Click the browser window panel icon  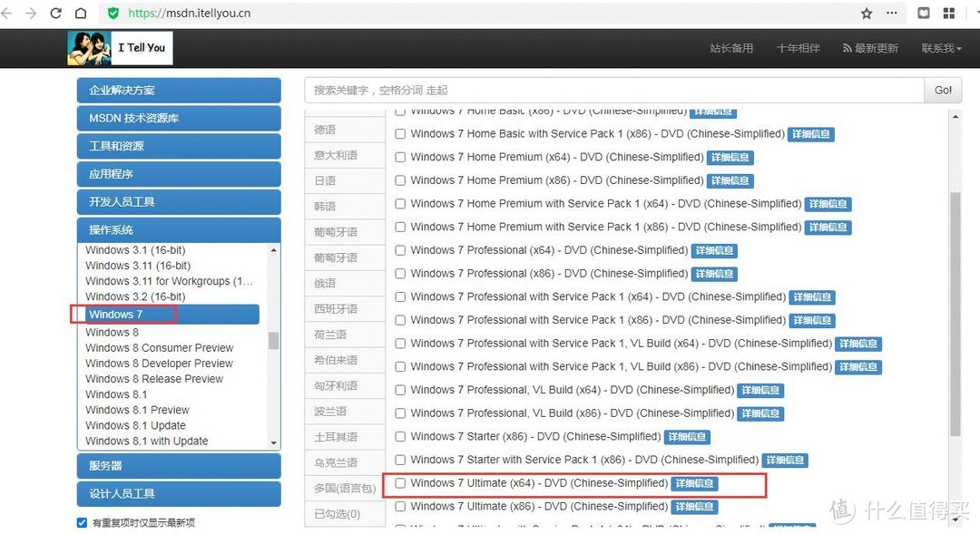(924, 13)
